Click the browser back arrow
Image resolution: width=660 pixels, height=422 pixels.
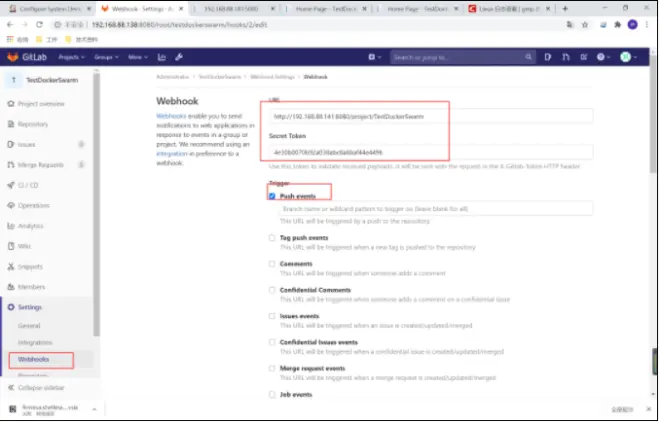point(10,24)
